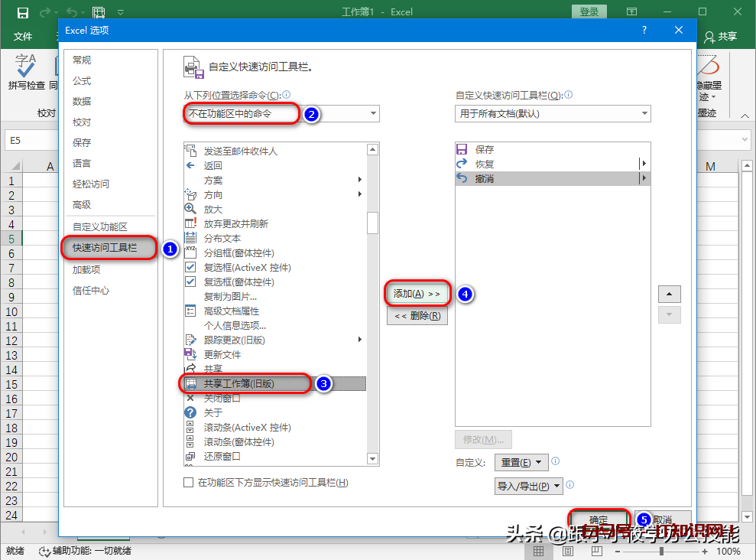Click the 登录 button in title bar
This screenshot has height=560, width=756.
coord(589,12)
